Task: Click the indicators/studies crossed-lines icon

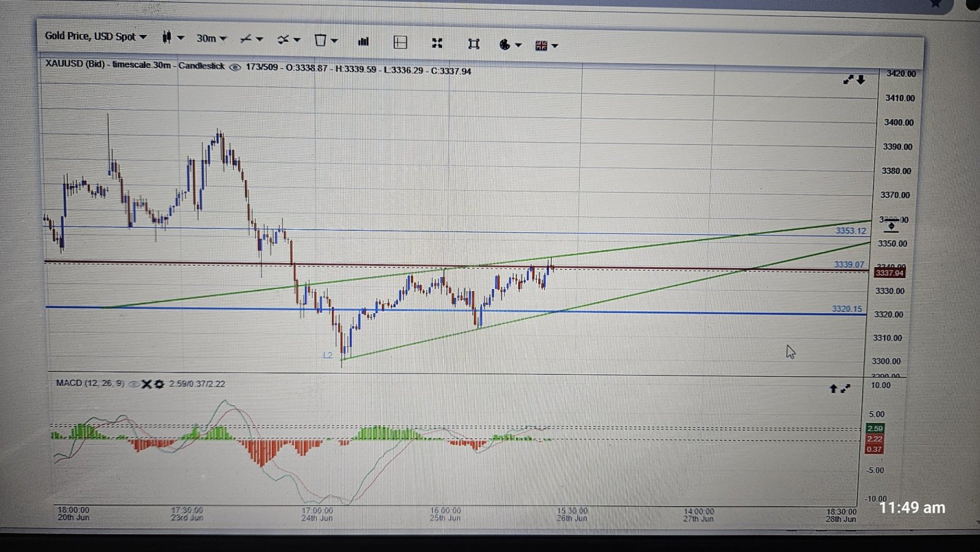Action: [282, 40]
